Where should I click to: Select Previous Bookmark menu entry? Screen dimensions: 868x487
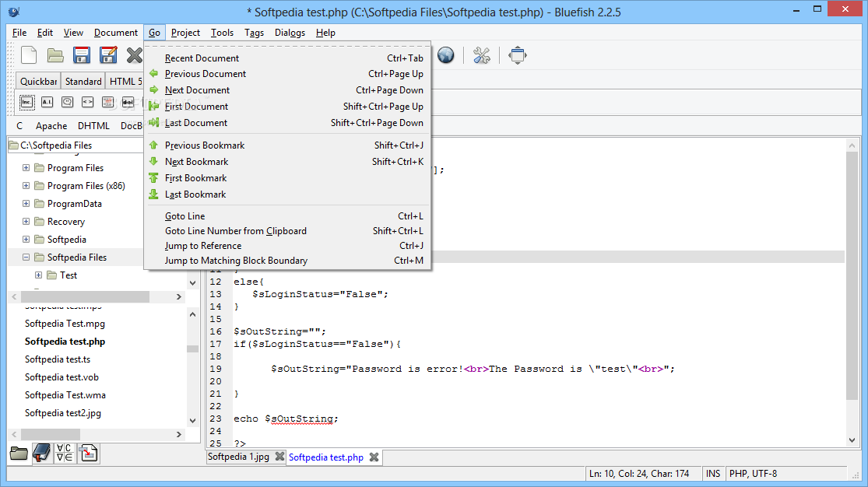point(287,145)
